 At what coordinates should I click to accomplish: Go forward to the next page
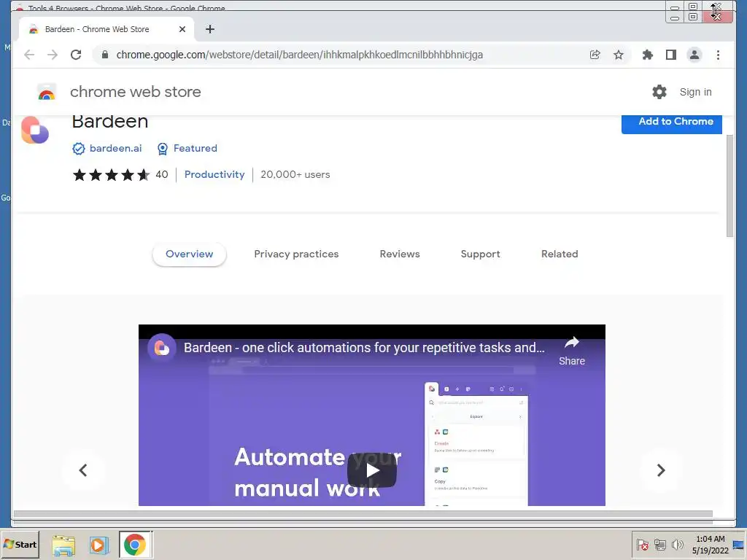(x=53, y=55)
